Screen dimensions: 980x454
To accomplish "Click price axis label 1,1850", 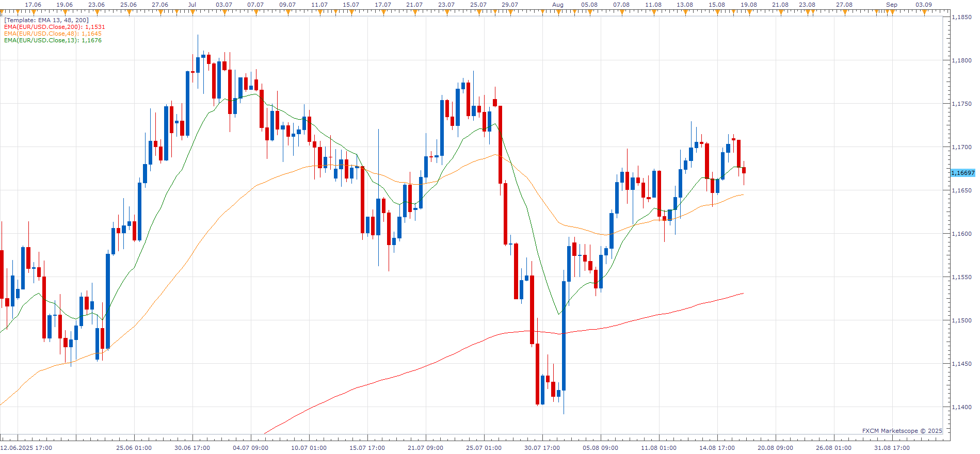I will tap(961, 17).
